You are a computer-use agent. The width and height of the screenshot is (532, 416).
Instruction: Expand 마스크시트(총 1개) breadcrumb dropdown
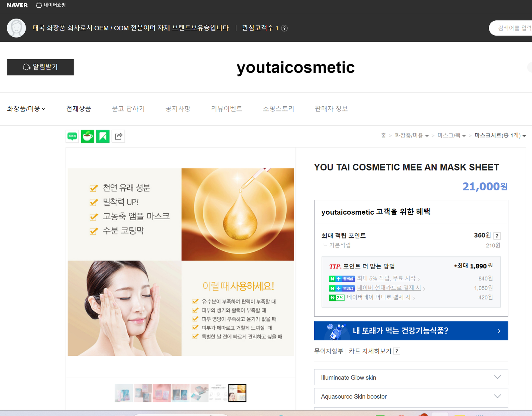click(500, 136)
